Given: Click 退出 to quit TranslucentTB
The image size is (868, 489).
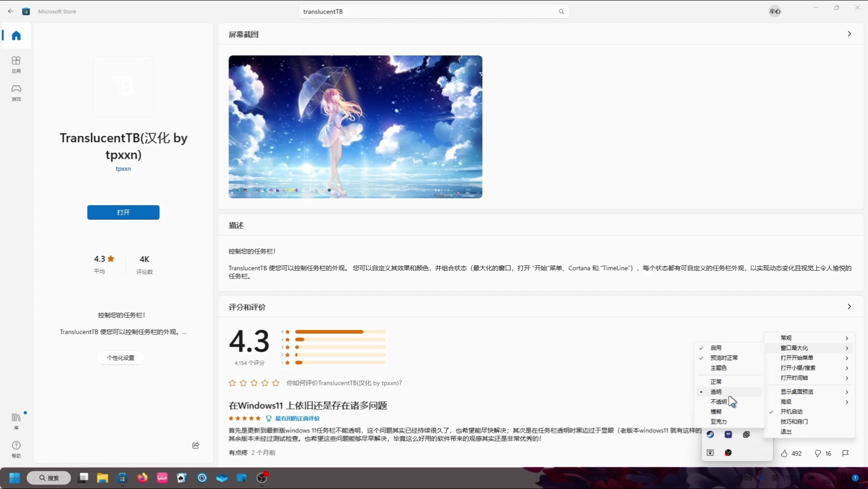Looking at the screenshot, I should 787,431.
